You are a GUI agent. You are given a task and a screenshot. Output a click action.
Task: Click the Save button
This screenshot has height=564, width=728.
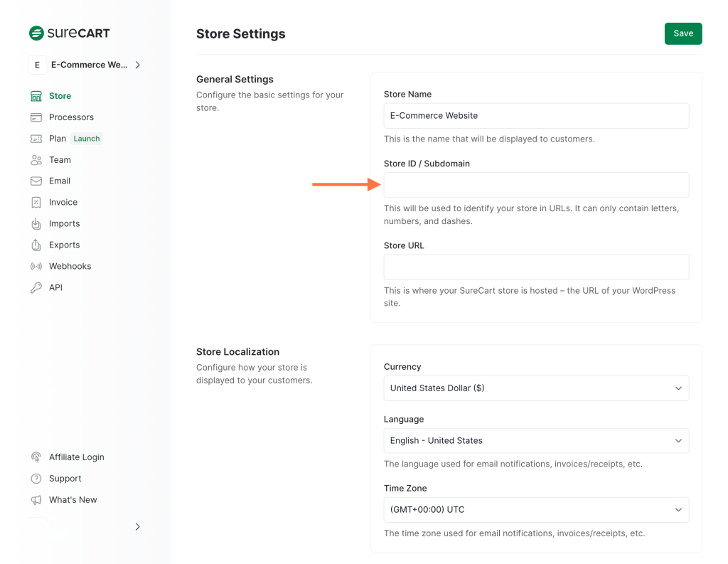pos(682,33)
